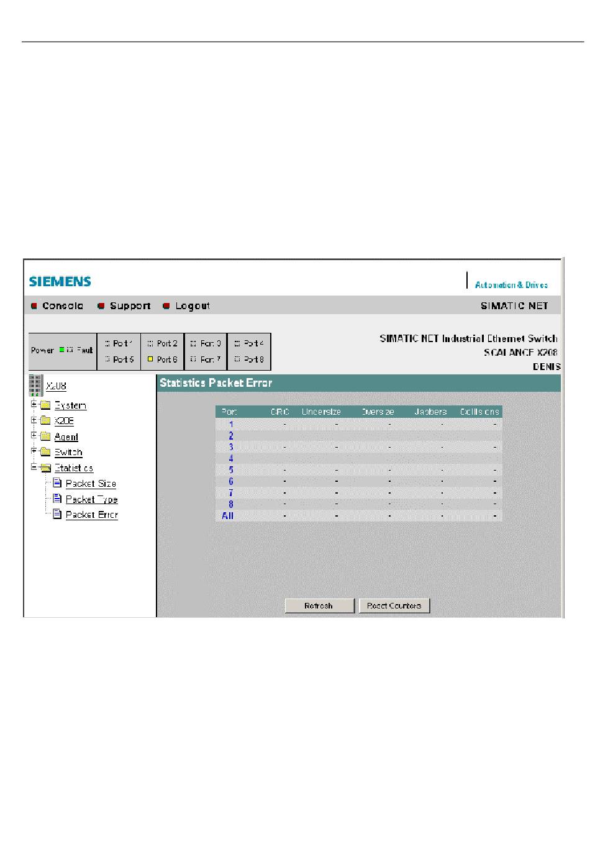Collapse the Statistics folder node

pos(35,467)
